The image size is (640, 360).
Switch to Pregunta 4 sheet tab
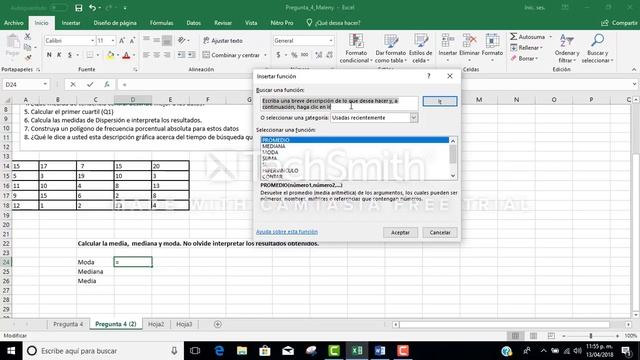pyautogui.click(x=68, y=324)
